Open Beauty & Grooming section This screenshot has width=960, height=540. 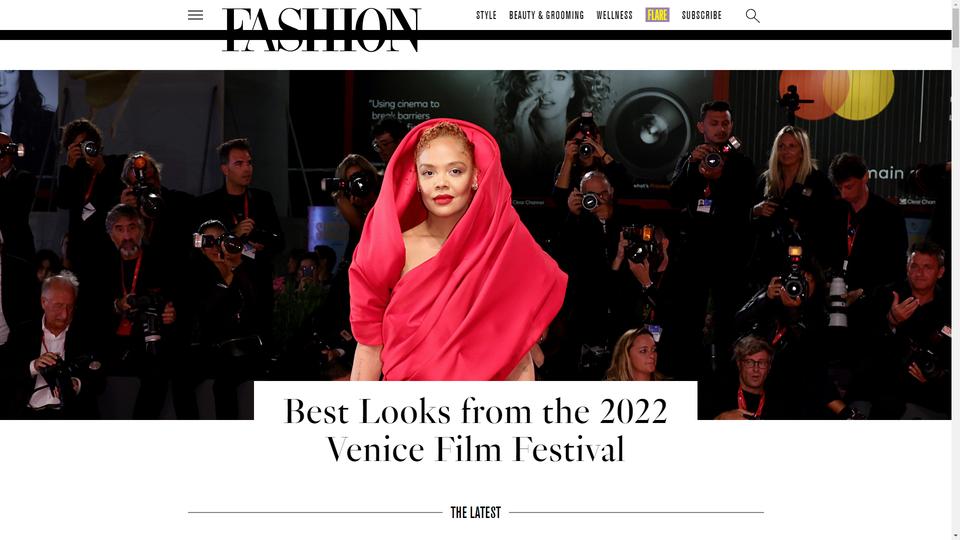pyautogui.click(x=546, y=15)
